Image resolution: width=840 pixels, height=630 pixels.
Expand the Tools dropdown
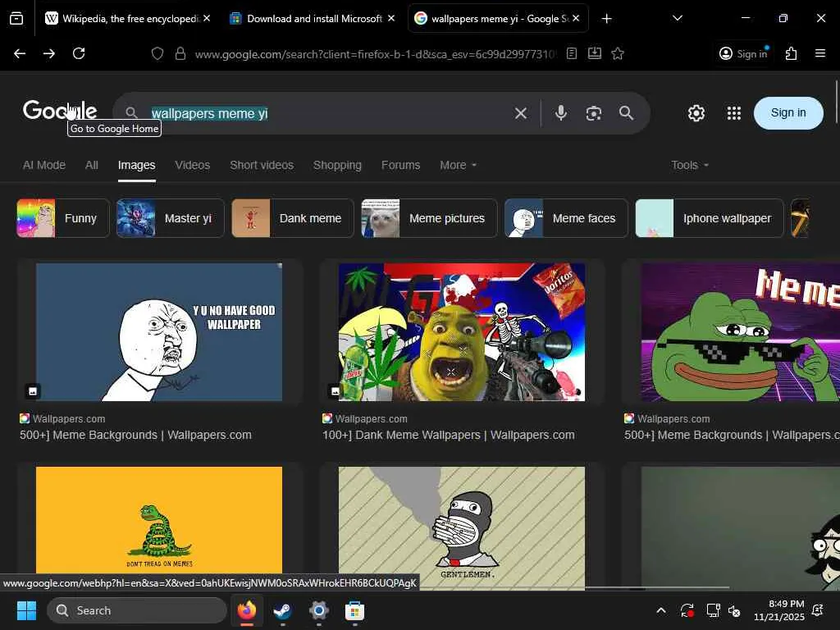coord(689,165)
